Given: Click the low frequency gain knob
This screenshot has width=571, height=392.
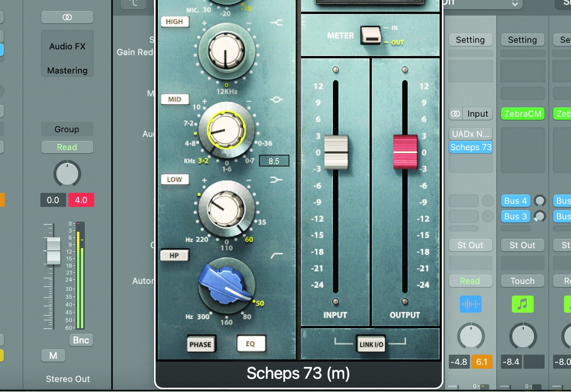Looking at the screenshot, I should coord(226,209).
